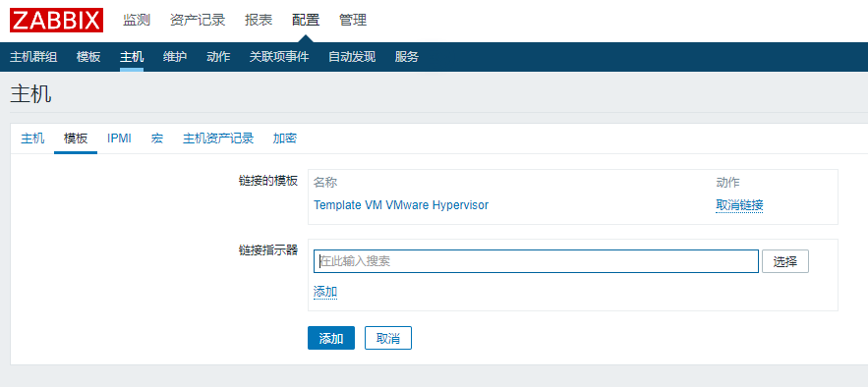Click the blue 添加 button
Viewport: 868px width, 387px height.
click(331, 338)
